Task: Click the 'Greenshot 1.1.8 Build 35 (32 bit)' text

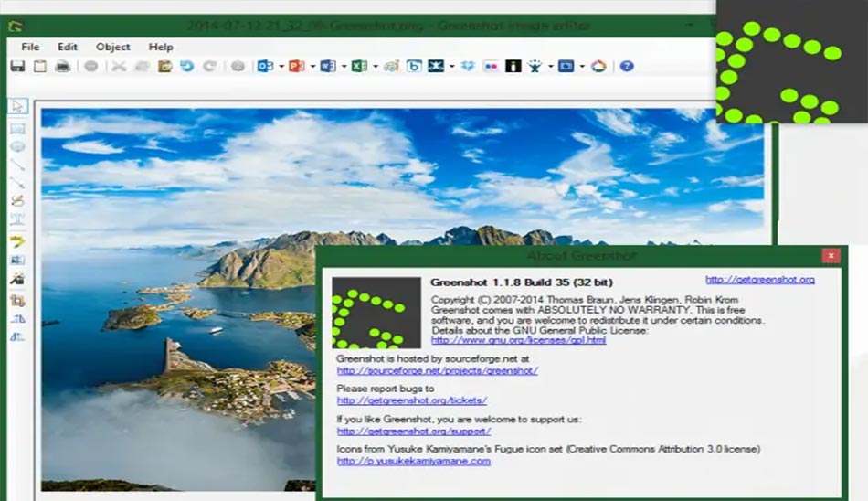Action: pos(522,282)
